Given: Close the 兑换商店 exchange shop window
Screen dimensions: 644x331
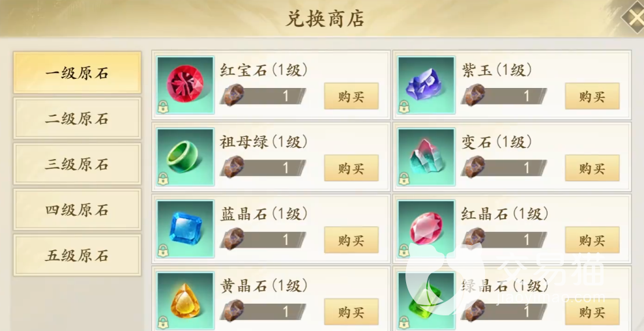Looking at the screenshot, I should pyautogui.click(x=633, y=17).
